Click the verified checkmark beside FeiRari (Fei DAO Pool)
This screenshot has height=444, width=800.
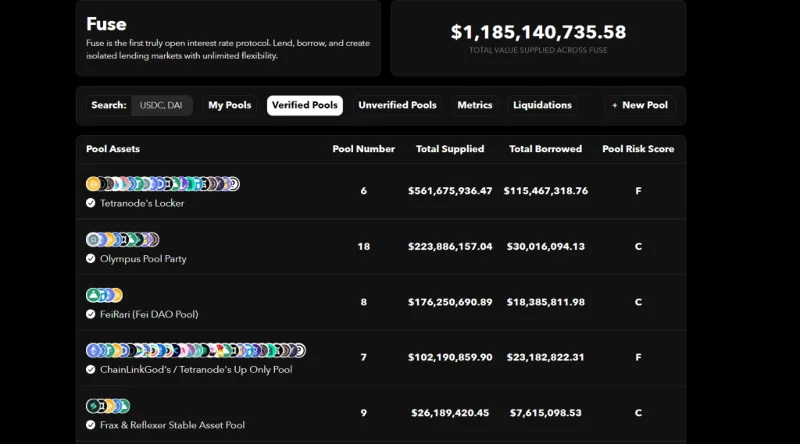tap(91, 314)
